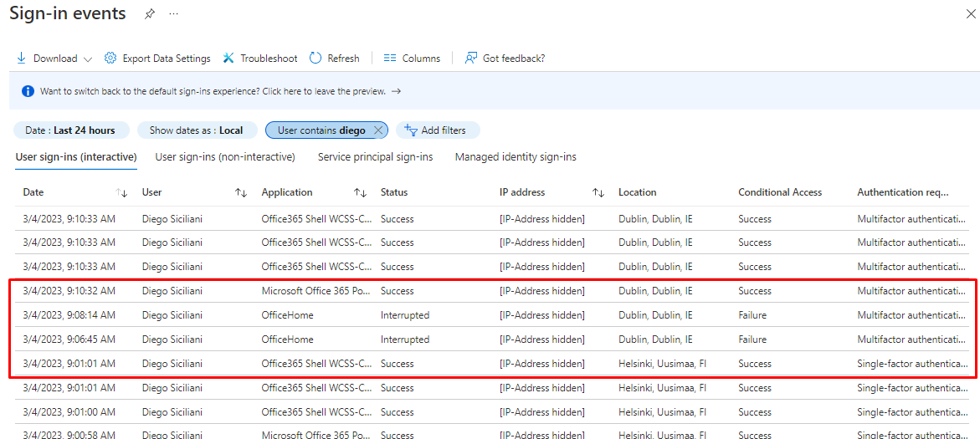Sort the table by Date column
The height and width of the screenshot is (439, 980).
[x=121, y=193]
